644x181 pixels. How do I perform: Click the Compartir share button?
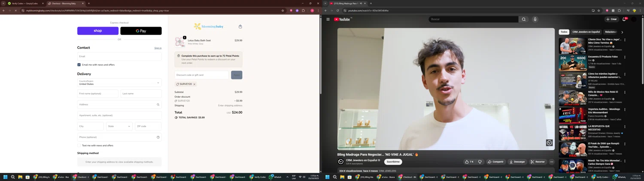point(495,162)
